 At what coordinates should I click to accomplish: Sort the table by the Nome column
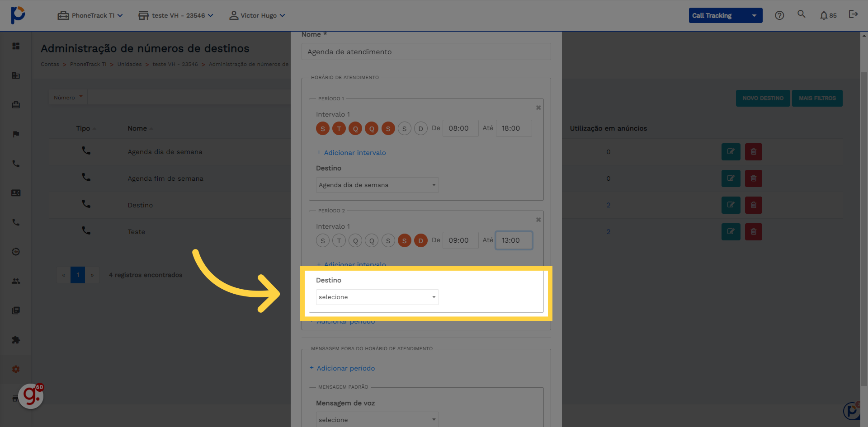click(x=140, y=128)
